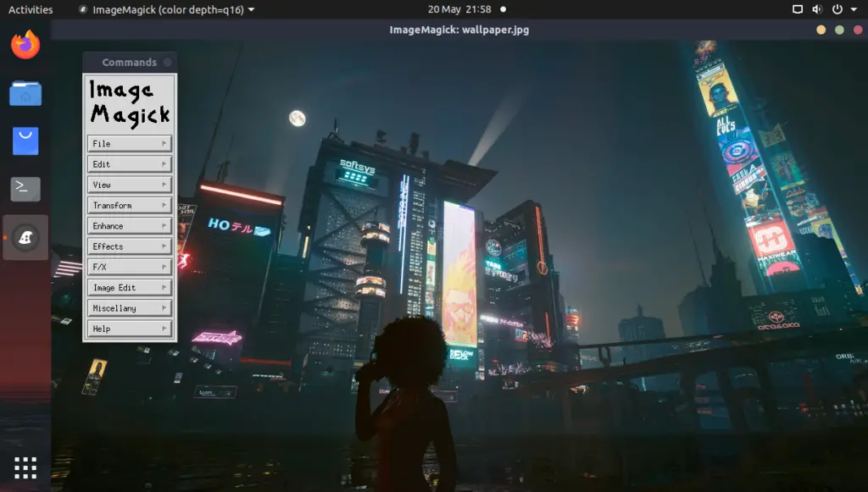The height and width of the screenshot is (492, 868).
Task: Click the Miscellany button
Action: [130, 308]
